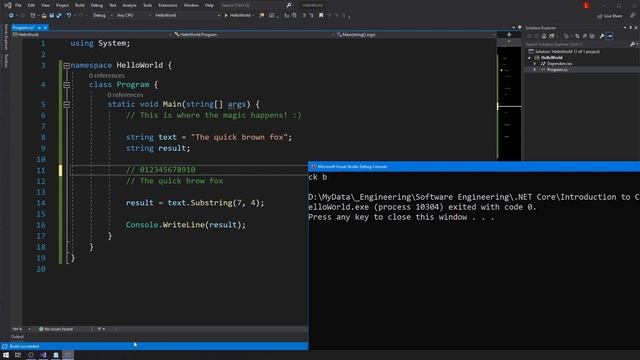Click the 0 references link above class Program
The width and height of the screenshot is (640, 360).
(x=107, y=76)
